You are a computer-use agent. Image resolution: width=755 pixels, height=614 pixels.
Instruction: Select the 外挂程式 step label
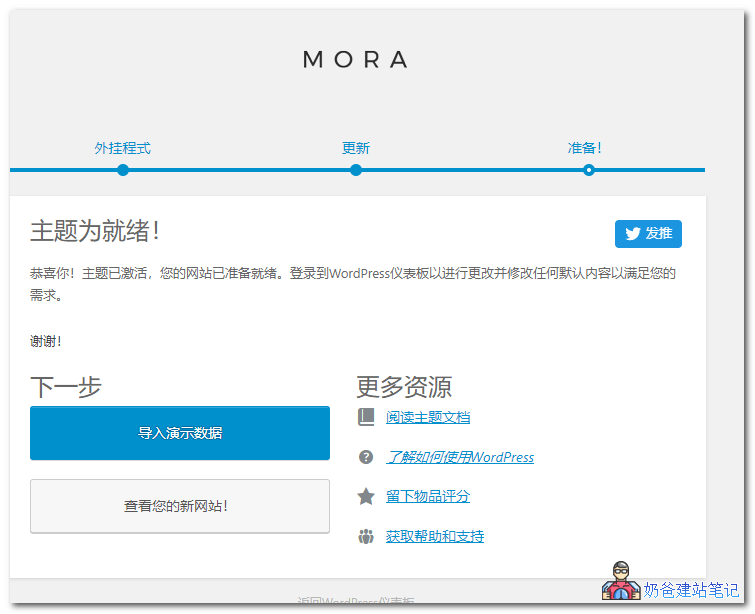point(123,148)
